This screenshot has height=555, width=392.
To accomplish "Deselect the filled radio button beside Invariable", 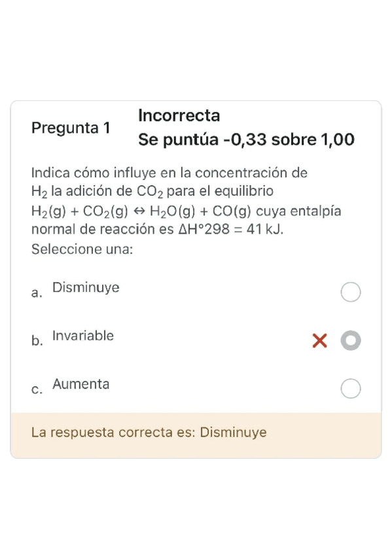I will (351, 340).
